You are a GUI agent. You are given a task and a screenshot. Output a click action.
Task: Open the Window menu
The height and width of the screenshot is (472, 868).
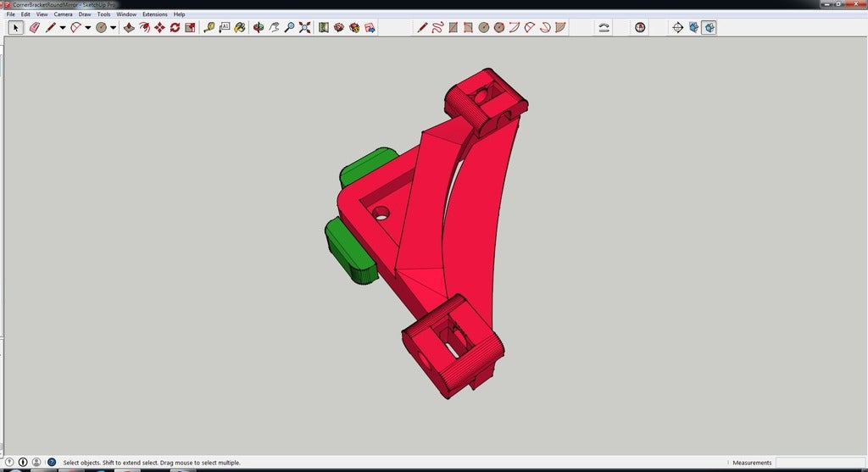126,14
